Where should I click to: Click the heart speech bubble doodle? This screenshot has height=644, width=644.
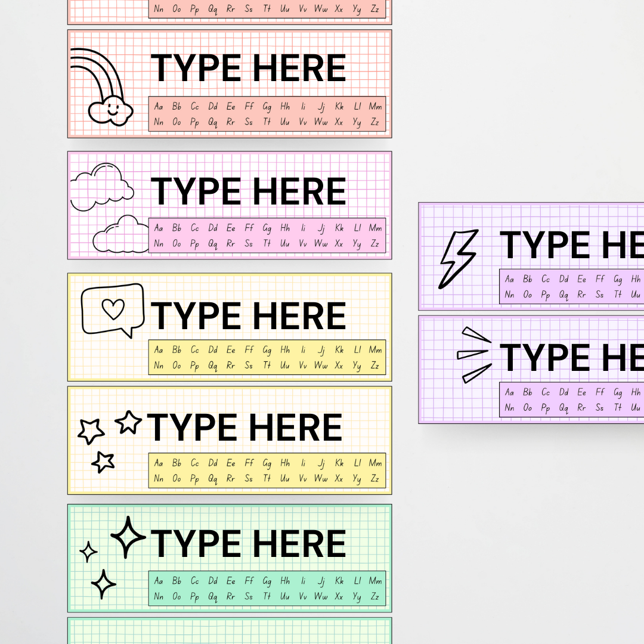[x=113, y=309]
